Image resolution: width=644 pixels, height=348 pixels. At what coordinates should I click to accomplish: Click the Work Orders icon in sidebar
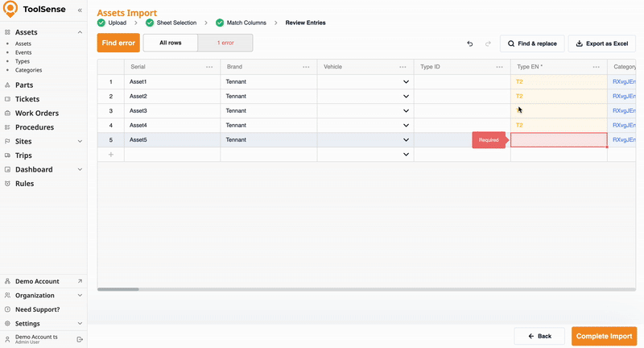click(x=7, y=113)
